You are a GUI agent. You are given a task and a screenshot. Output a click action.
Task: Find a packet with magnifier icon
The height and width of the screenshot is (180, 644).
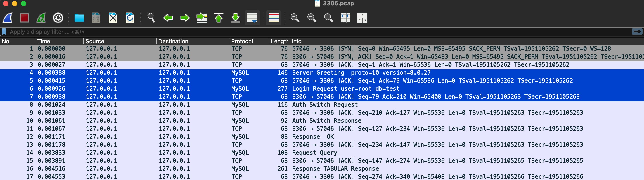151,18
